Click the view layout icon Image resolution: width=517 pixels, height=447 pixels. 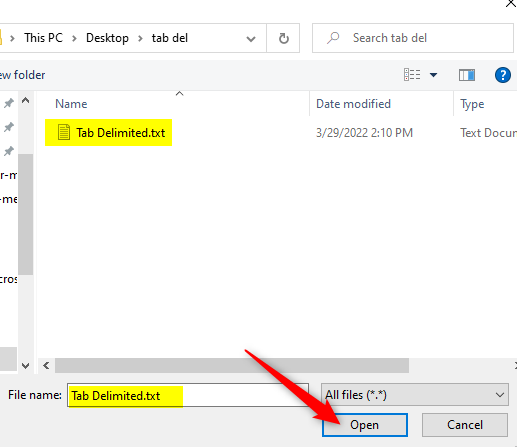point(412,75)
